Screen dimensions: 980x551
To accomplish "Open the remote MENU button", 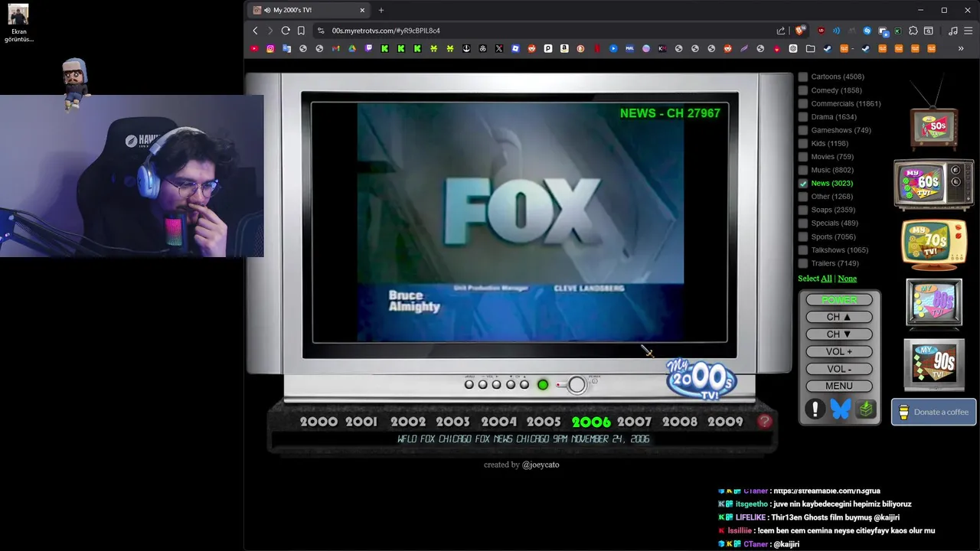I will click(x=839, y=386).
